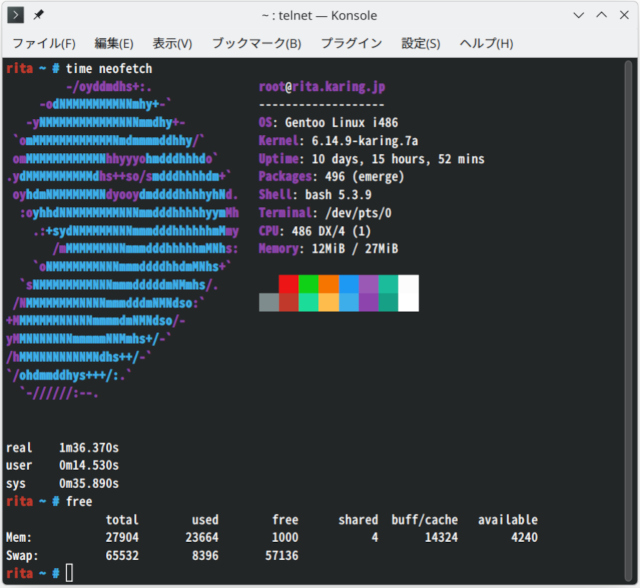The image size is (640, 588).
Task: Click the 'Shell: bash 5.3.9' line
Action: 315,195
